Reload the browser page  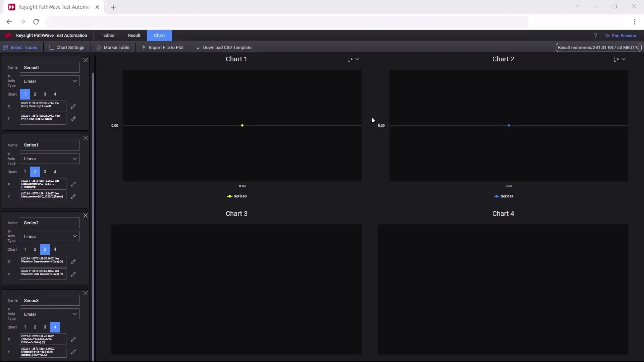point(36,22)
